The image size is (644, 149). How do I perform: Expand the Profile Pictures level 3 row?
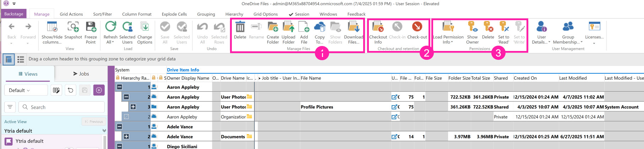(x=133, y=107)
